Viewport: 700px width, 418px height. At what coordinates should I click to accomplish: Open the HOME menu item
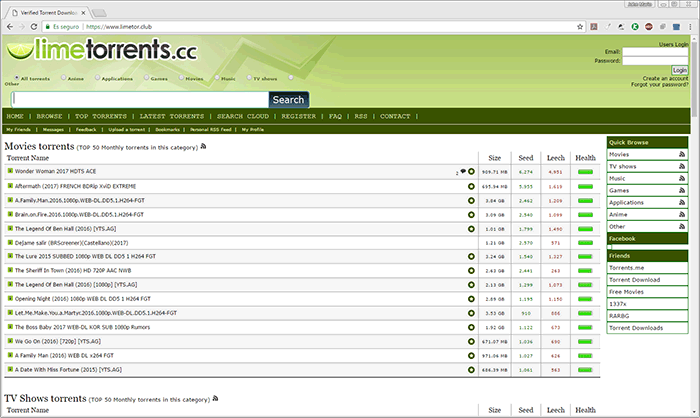[15, 116]
